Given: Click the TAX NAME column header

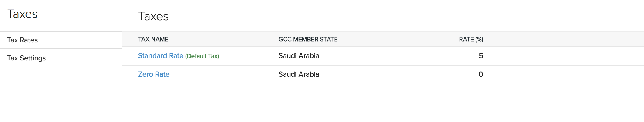Looking at the screenshot, I should click(153, 39).
